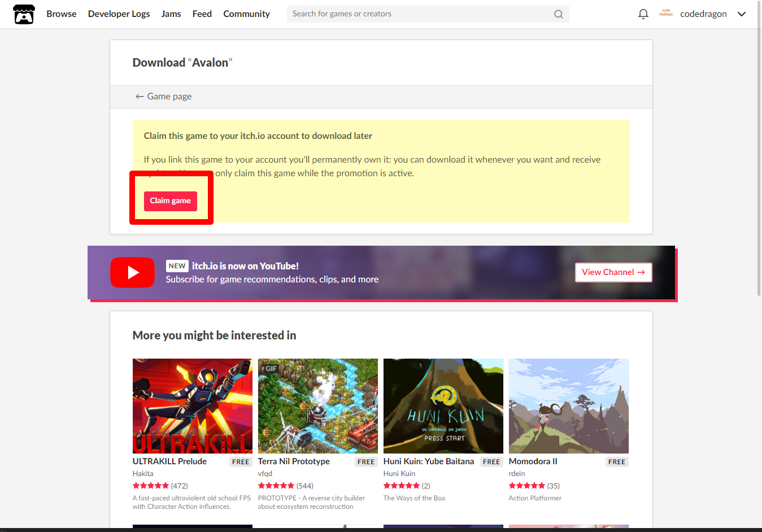Open author rdein's page
Screen dimensions: 762x532
tap(517, 474)
